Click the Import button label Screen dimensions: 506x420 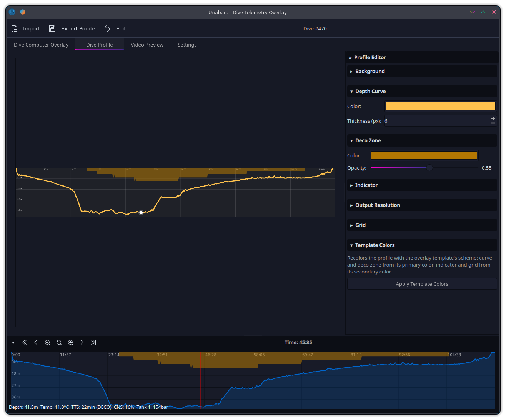click(x=32, y=28)
